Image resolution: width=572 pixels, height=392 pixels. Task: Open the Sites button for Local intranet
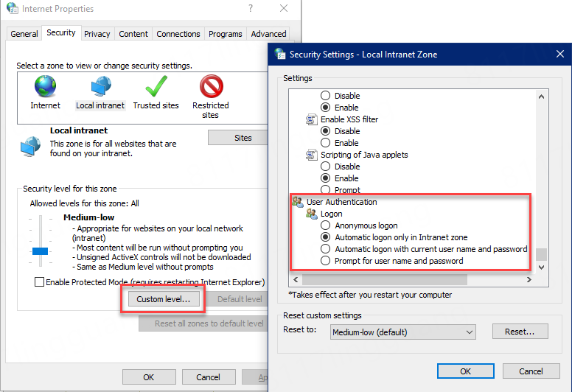[x=243, y=138]
